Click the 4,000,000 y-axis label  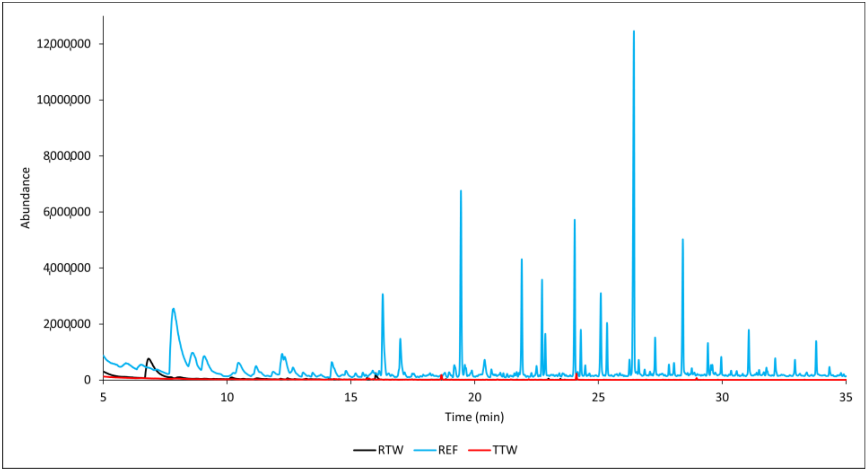pos(67,268)
